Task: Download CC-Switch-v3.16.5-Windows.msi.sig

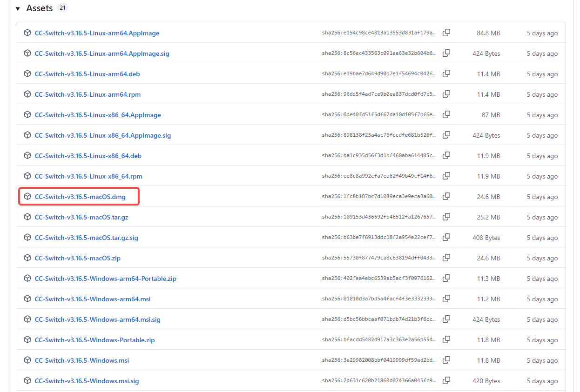Action: pos(87,381)
